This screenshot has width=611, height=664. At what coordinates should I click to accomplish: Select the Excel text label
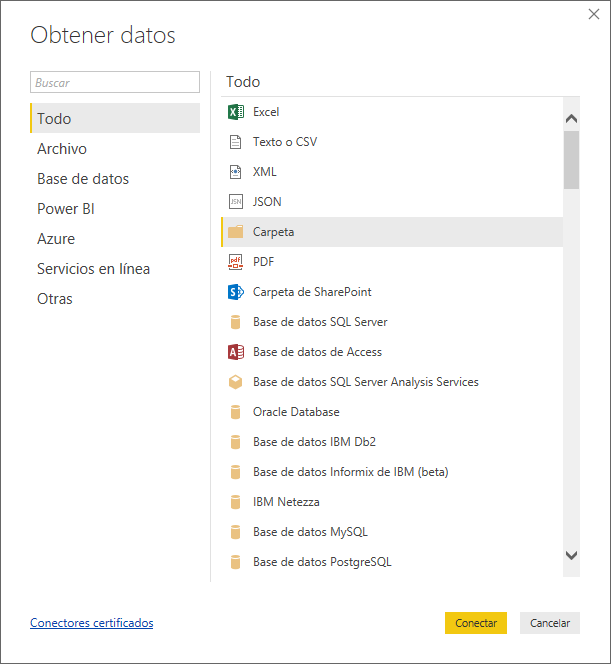coord(266,112)
